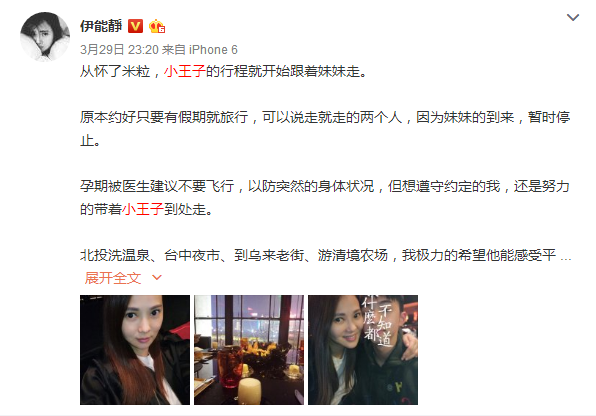Click red 小王子 link in first sentence
The height and width of the screenshot is (416, 596).
click(185, 71)
